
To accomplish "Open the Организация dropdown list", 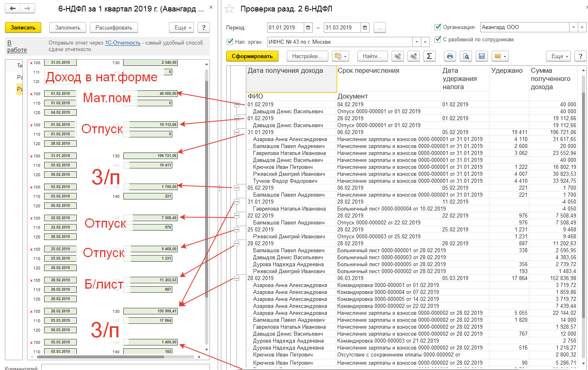I will click(574, 27).
